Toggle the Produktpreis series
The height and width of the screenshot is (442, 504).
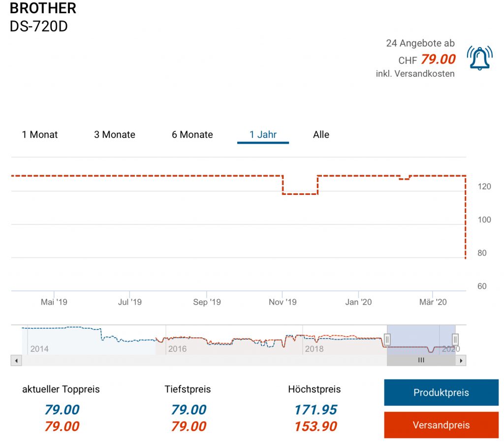point(441,393)
